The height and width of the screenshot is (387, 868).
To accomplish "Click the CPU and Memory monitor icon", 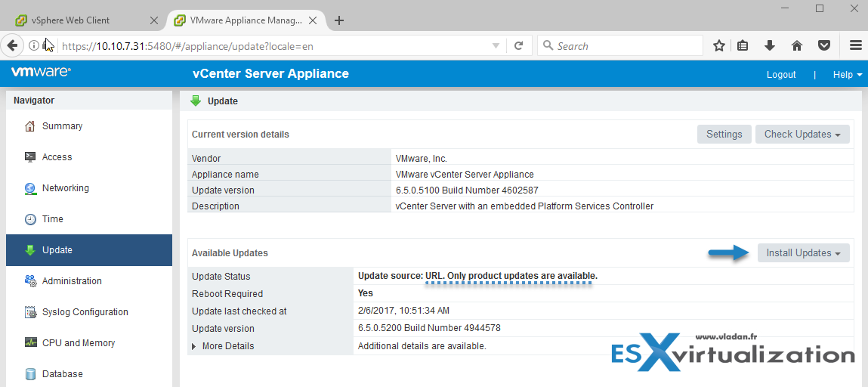I will (x=30, y=343).
